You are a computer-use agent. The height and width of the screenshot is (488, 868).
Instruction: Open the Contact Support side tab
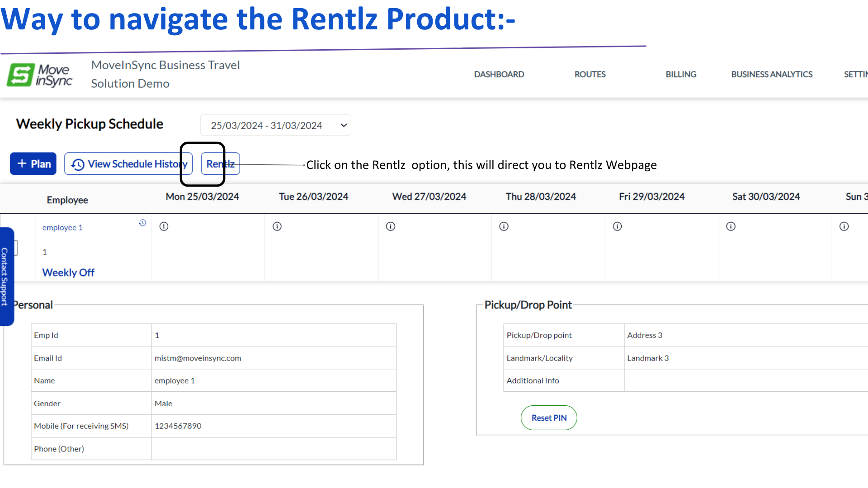[5, 277]
